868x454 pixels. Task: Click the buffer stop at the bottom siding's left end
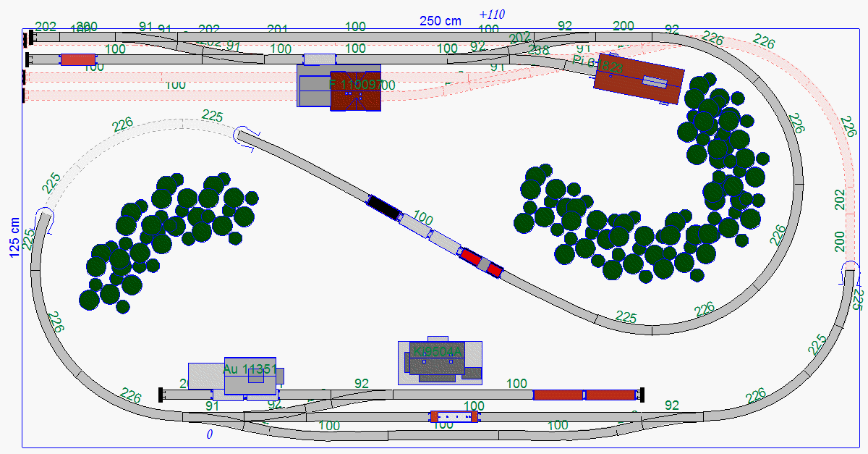161,395
